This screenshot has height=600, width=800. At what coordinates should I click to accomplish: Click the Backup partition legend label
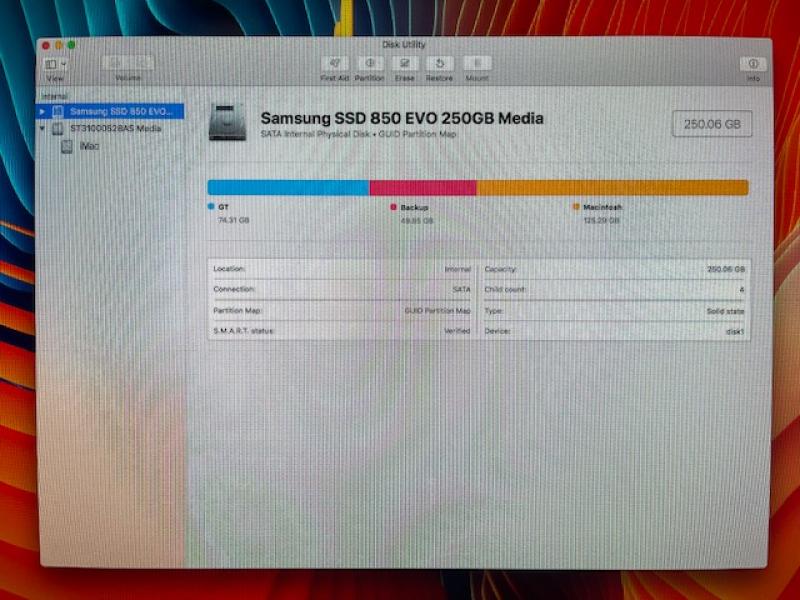pyautogui.click(x=414, y=207)
